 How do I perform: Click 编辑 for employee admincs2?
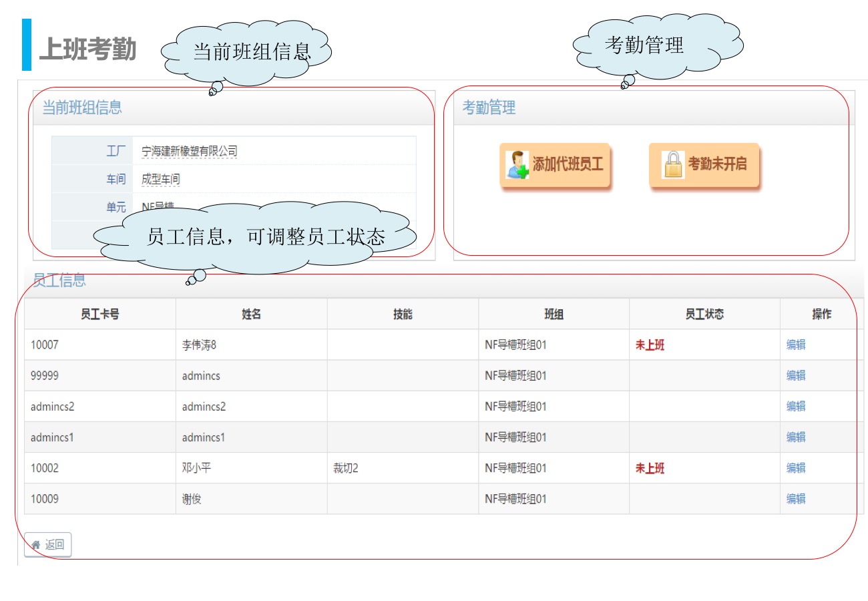pyautogui.click(x=795, y=406)
